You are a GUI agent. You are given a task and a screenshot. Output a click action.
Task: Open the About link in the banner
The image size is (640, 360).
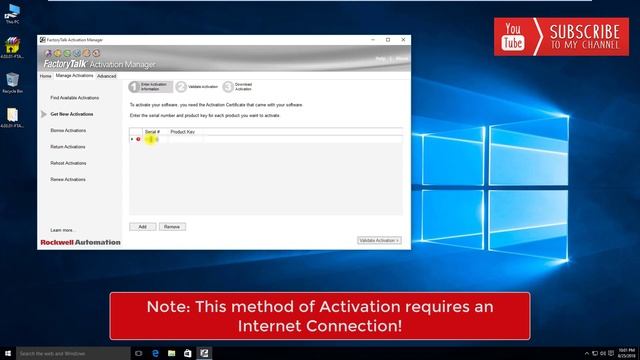(x=402, y=59)
